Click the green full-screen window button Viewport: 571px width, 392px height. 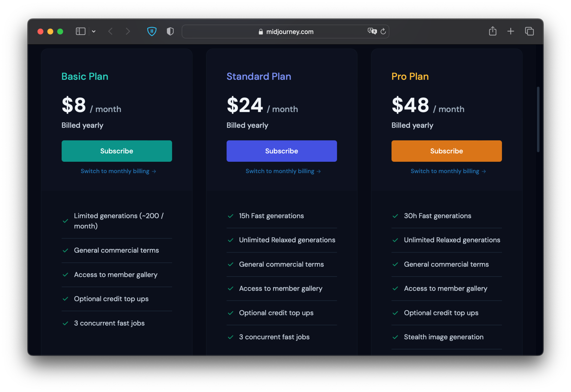click(60, 32)
